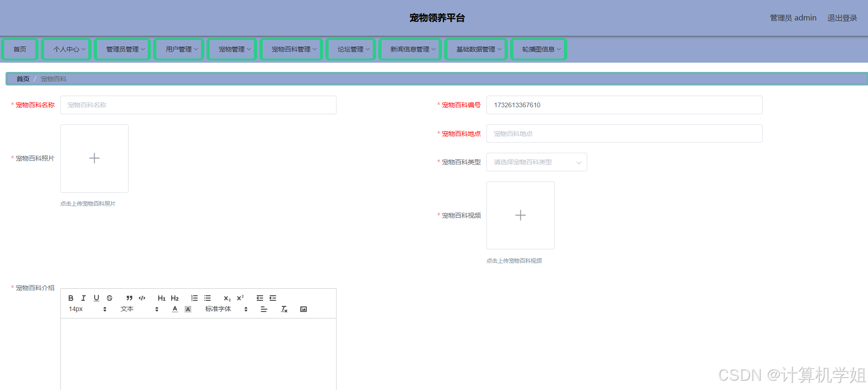868x390 pixels.
Task: Toggle italic formatting in the editor
Action: (x=84, y=298)
